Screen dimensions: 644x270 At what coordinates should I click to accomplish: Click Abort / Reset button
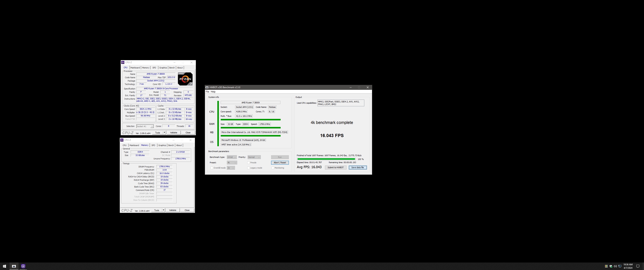[x=280, y=163]
